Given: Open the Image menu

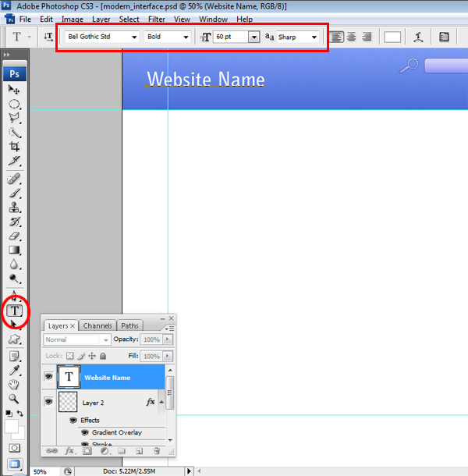Looking at the screenshot, I should coord(73,20).
